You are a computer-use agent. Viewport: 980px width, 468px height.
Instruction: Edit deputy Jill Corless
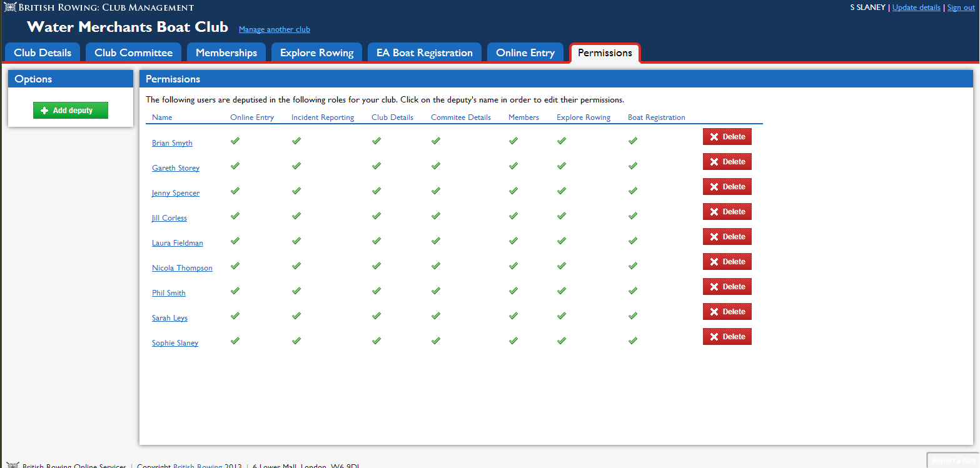[x=169, y=218]
